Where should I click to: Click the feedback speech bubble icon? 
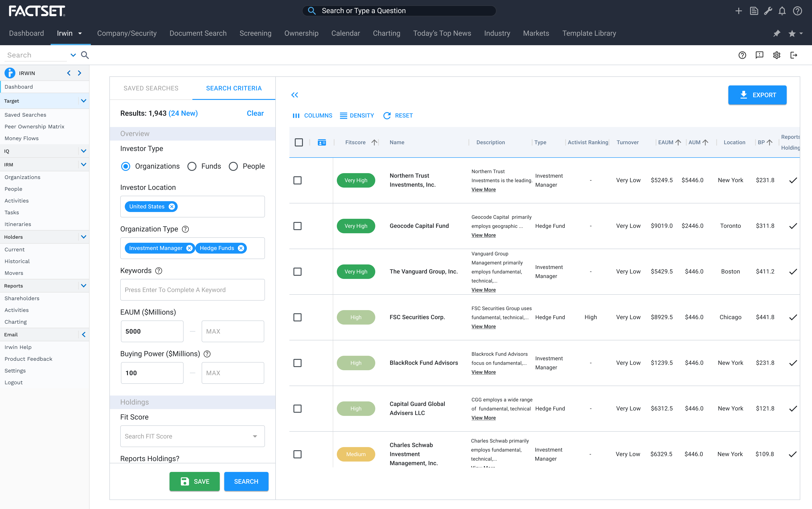point(759,55)
